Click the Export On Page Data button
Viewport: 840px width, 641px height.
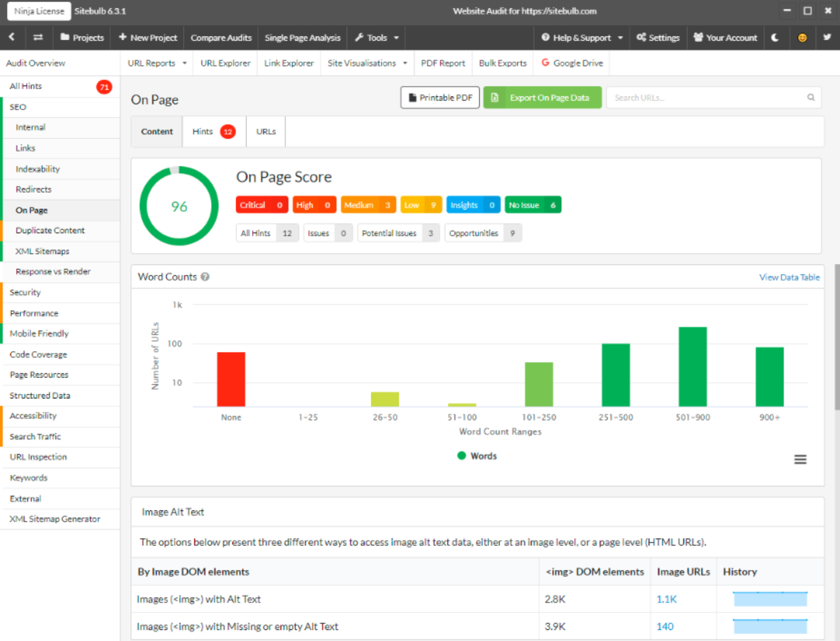click(542, 97)
